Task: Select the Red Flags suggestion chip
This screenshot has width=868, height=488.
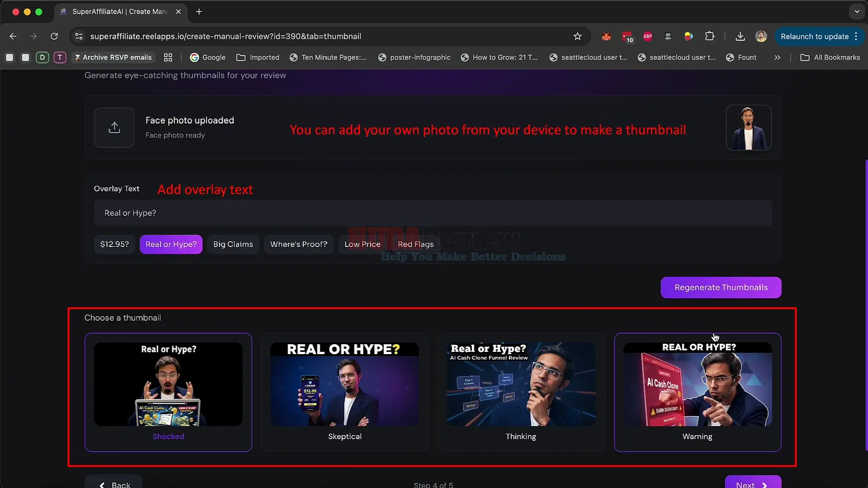Action: [416, 244]
